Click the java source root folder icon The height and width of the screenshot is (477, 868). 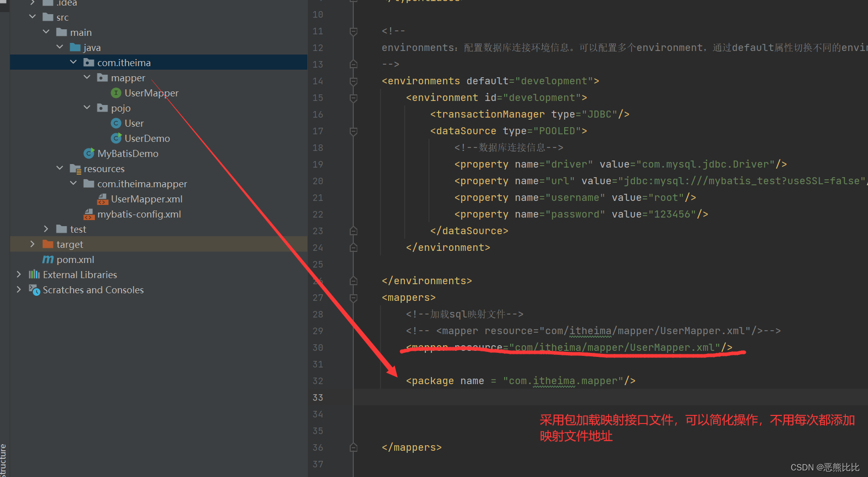[x=75, y=47]
